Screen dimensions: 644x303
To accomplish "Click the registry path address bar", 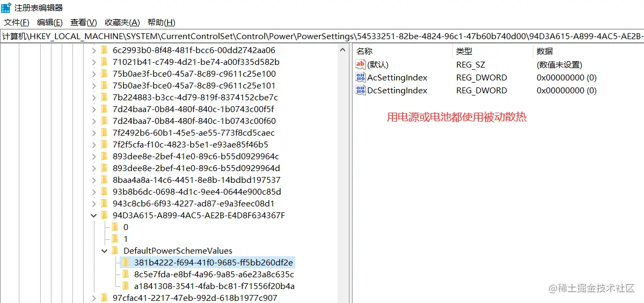I will coord(322,36).
